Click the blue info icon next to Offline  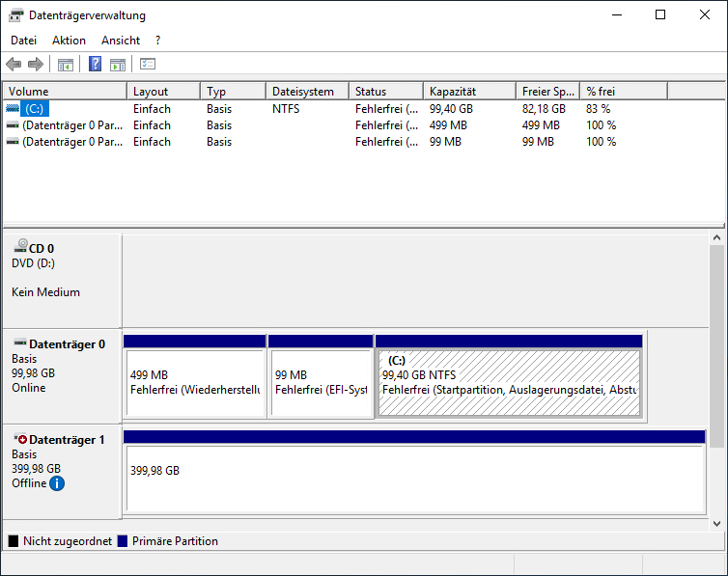pyautogui.click(x=57, y=483)
